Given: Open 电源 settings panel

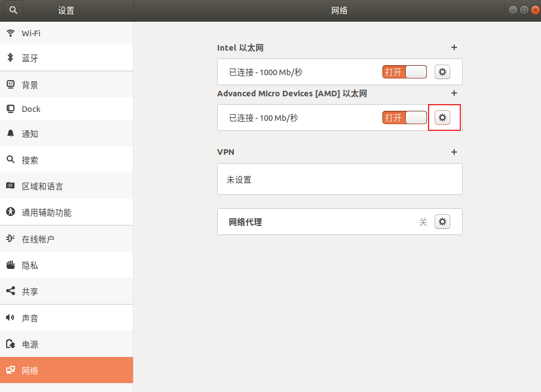Looking at the screenshot, I should [x=66, y=344].
